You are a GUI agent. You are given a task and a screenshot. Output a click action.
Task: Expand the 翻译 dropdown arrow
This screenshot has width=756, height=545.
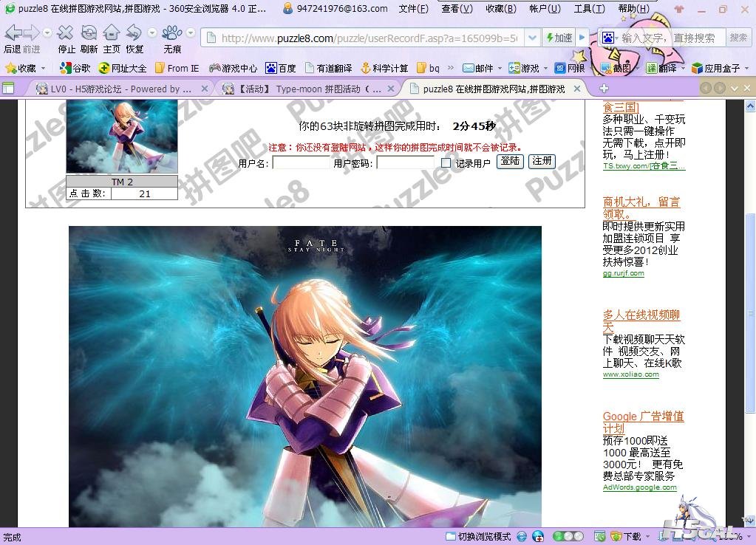[683, 69]
